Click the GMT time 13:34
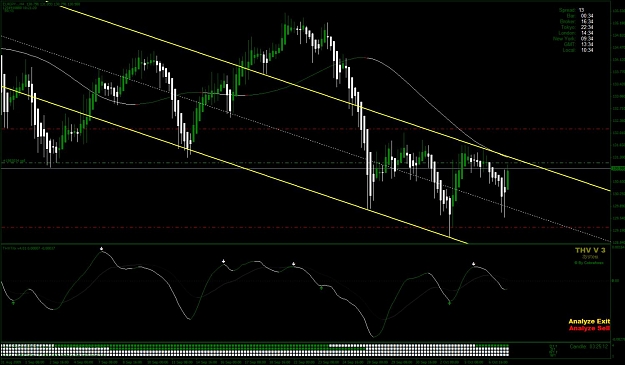 (587, 44)
